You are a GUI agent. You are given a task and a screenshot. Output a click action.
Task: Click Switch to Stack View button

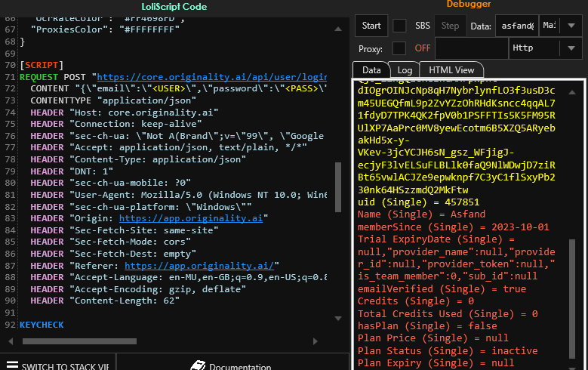tap(58, 364)
